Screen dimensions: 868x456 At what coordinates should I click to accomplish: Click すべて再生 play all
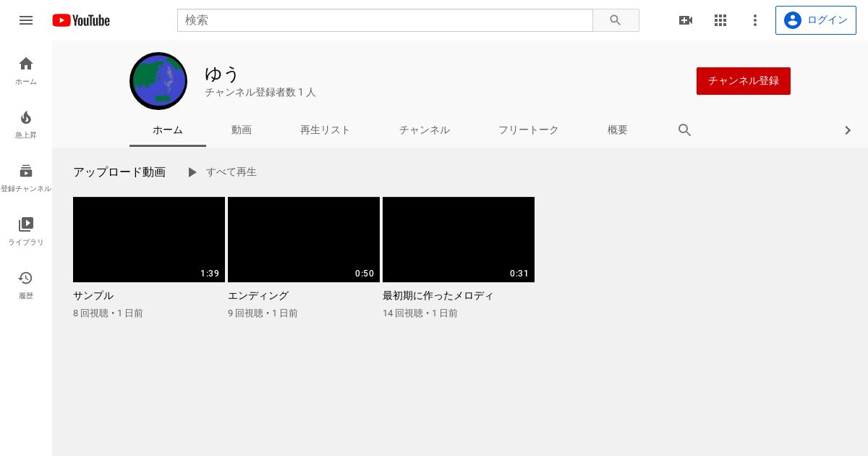click(x=221, y=172)
